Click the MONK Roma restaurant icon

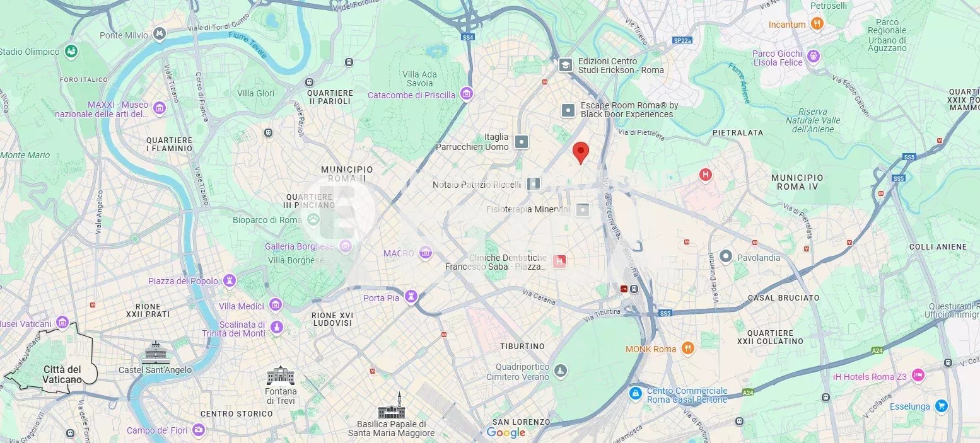pyautogui.click(x=687, y=348)
